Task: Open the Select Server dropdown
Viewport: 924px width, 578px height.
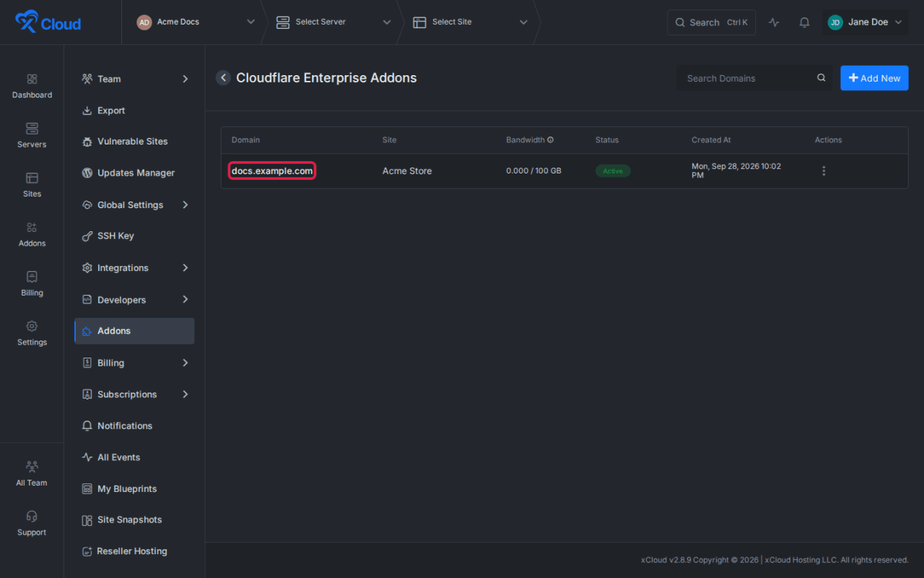Action: point(334,22)
